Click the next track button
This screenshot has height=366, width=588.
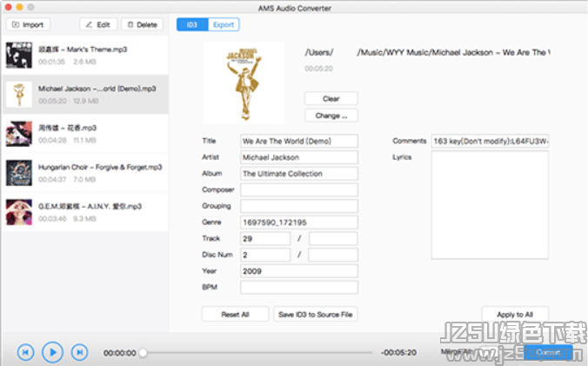[79, 352]
